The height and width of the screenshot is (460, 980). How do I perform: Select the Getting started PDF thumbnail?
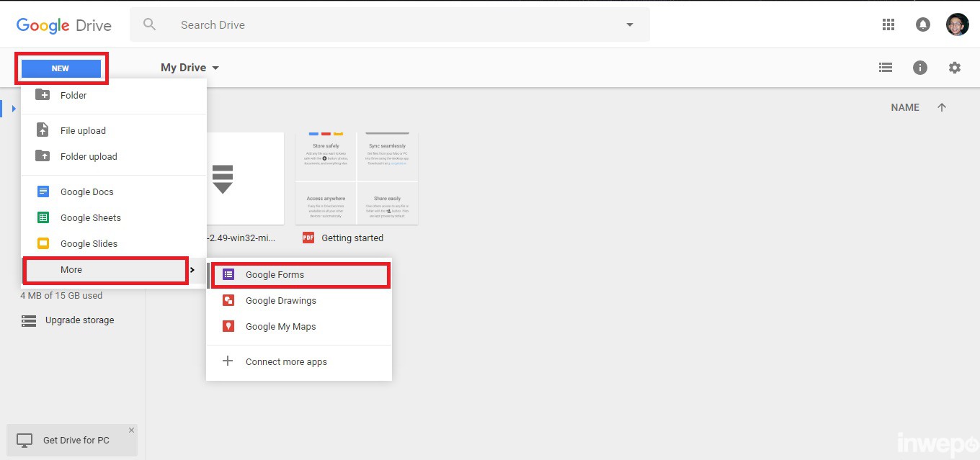(357, 178)
